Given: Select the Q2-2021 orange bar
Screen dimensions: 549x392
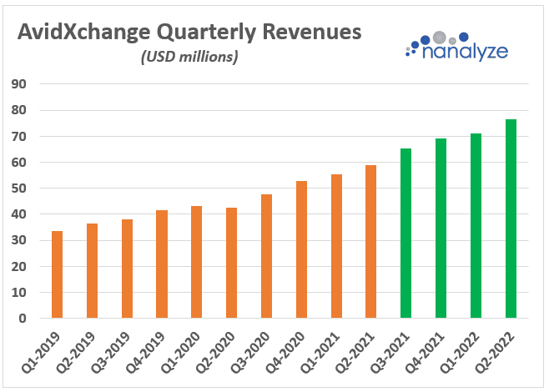Looking at the screenshot, I should pos(370,242).
